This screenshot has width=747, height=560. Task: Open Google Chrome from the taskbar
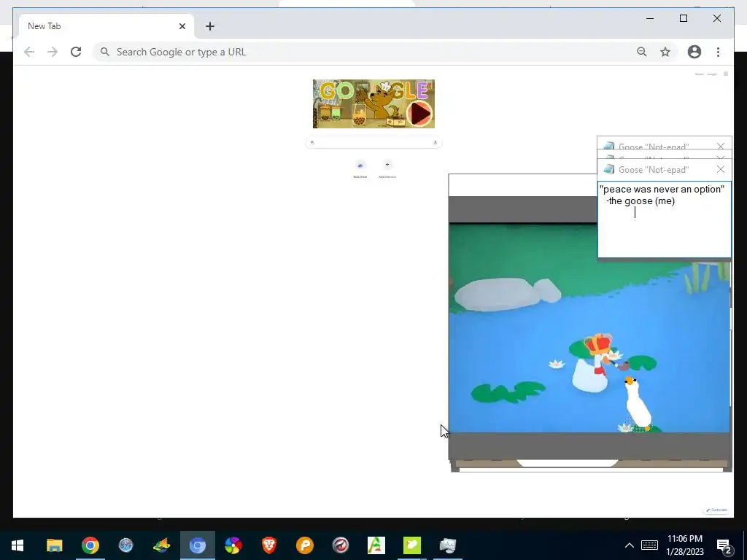(x=90, y=545)
